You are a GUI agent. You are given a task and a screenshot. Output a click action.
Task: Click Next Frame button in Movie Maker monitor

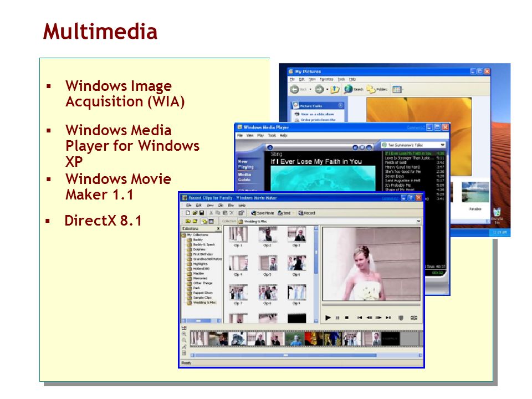tap(378, 318)
